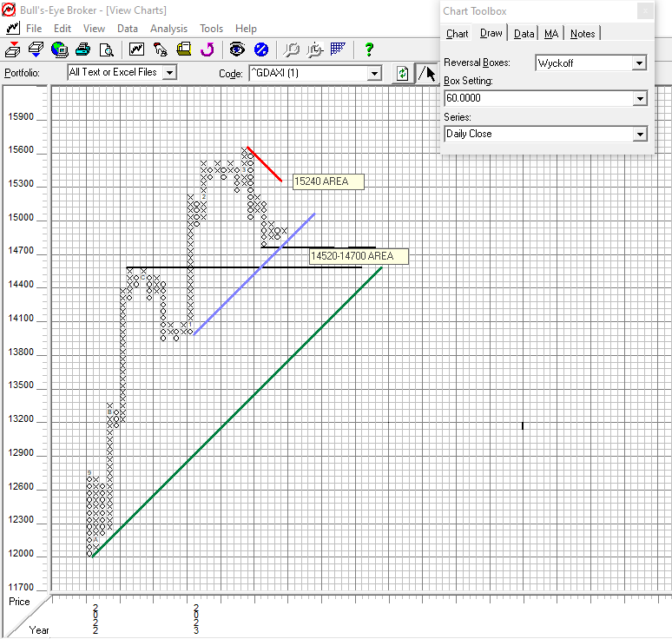
Task: Open the Analysis menu
Action: (x=168, y=29)
